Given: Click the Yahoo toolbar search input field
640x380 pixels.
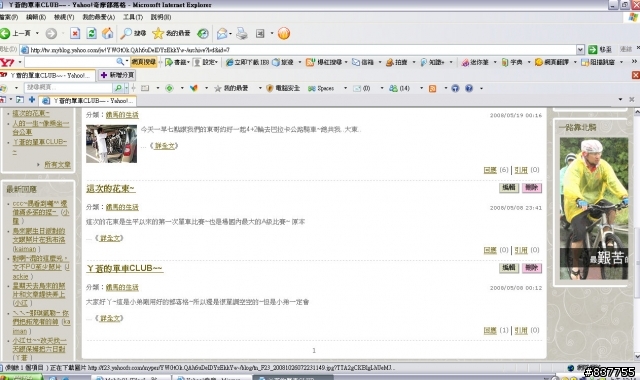Looking at the screenshot, I should 71,62.
